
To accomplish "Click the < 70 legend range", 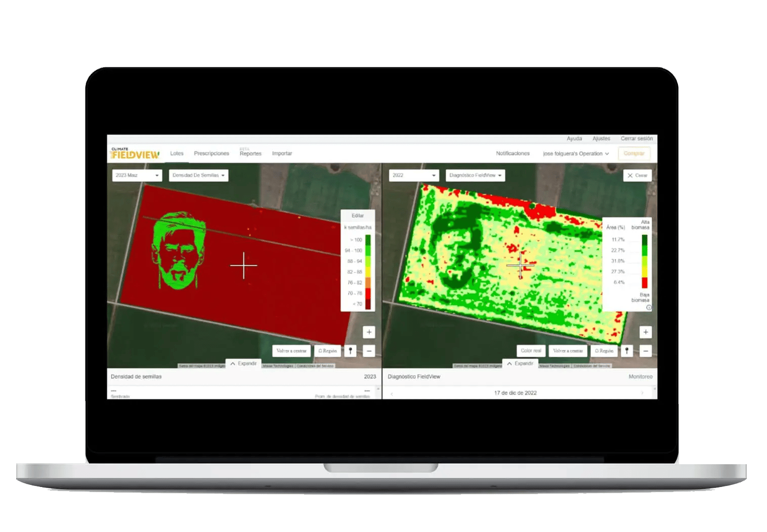I will (x=357, y=304).
